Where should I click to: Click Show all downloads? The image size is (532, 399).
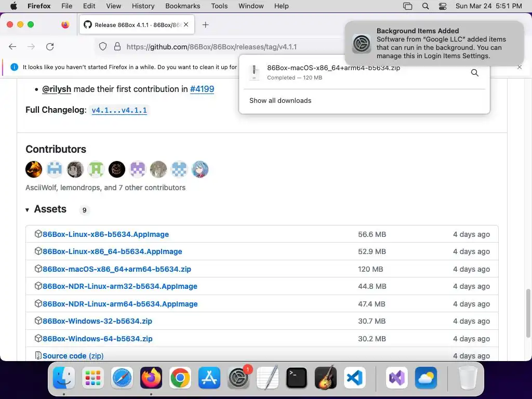[x=280, y=100]
